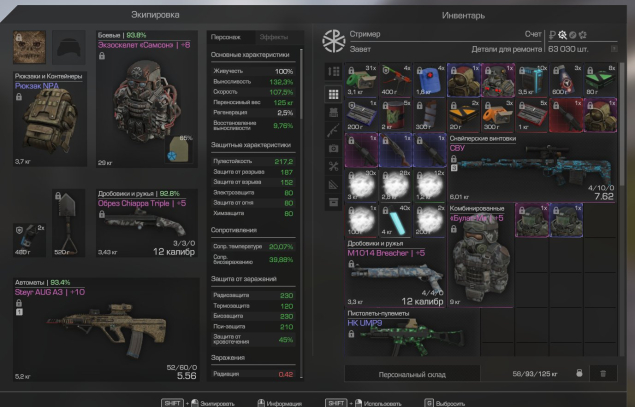Click the Стример player name

(x=365, y=34)
